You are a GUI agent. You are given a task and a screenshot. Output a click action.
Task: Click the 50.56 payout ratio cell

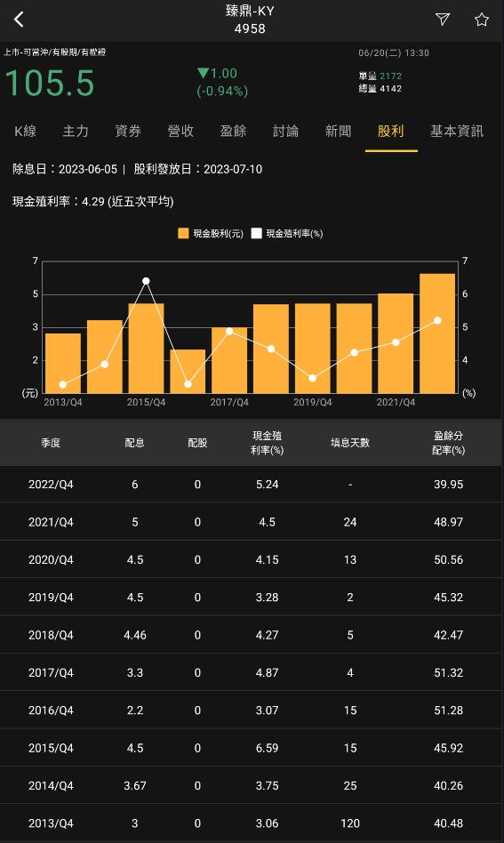448,559
